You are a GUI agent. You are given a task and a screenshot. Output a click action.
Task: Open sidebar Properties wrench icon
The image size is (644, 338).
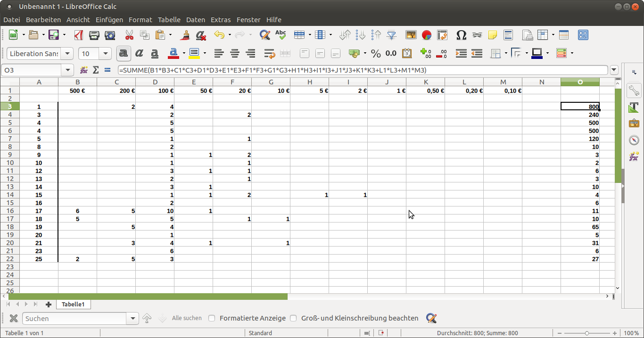pos(634,90)
